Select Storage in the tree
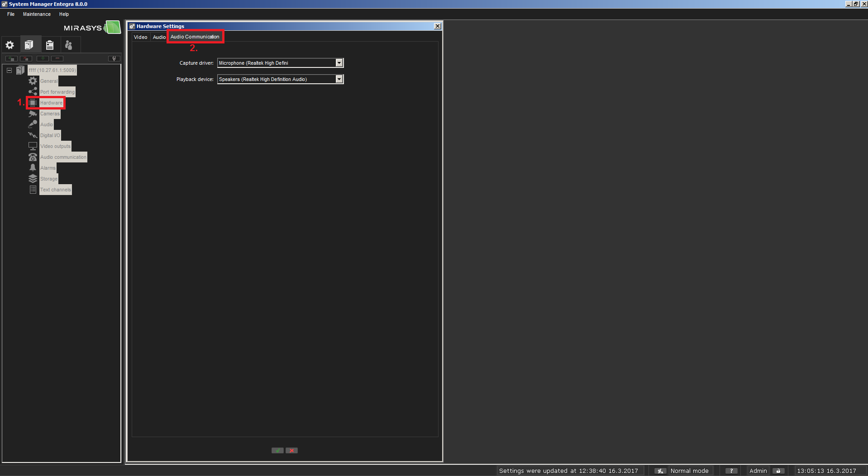The width and height of the screenshot is (868, 476). [x=49, y=179]
